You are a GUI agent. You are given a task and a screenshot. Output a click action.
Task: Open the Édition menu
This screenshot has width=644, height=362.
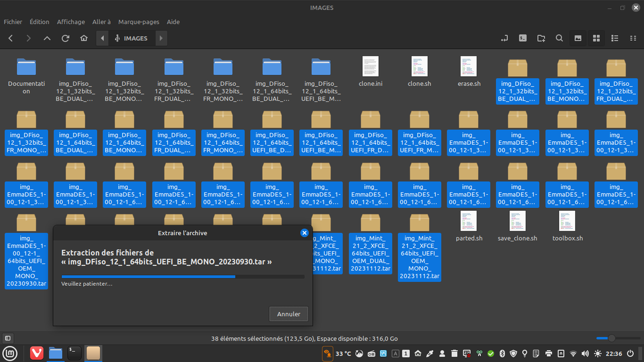click(x=39, y=22)
